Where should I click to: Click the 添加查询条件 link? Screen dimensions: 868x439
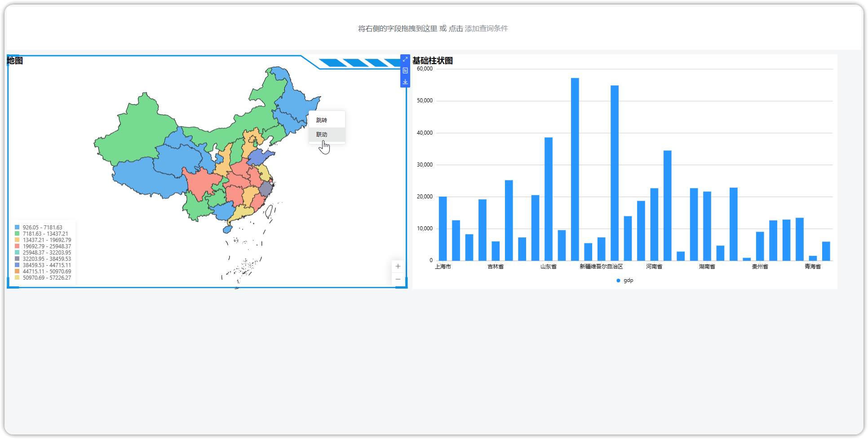[x=486, y=28]
